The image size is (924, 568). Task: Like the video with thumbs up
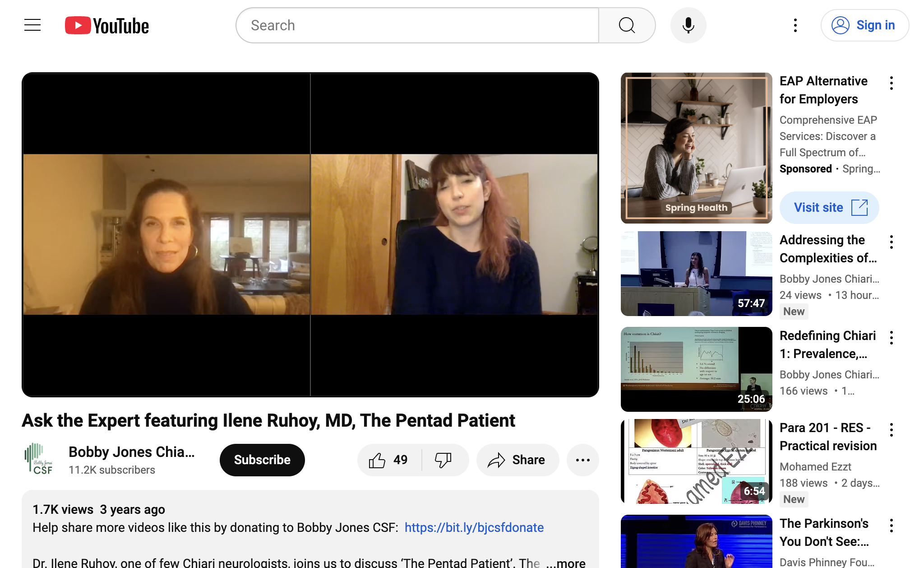(389, 460)
